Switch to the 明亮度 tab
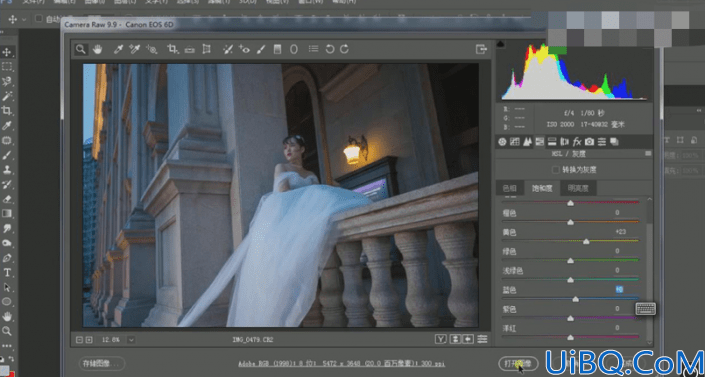The height and width of the screenshot is (377, 705). click(x=575, y=188)
